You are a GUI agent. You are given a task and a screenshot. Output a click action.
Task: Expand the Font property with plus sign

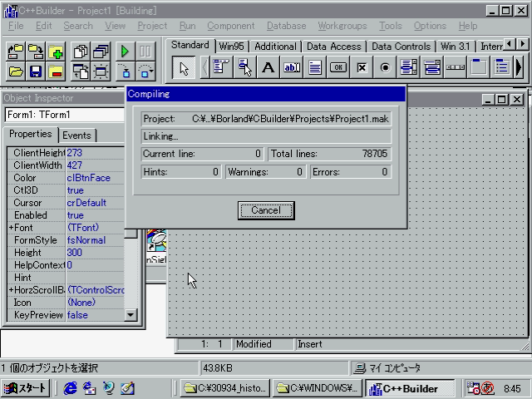click(x=11, y=228)
